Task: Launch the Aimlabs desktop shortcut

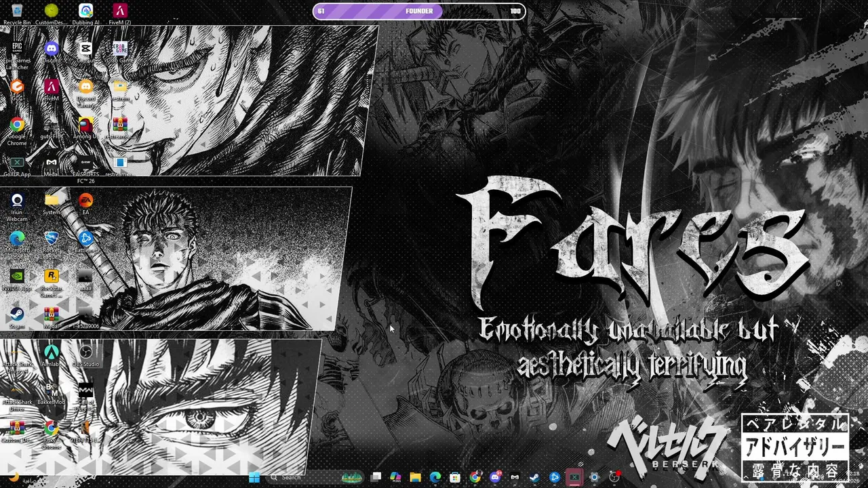Action: (x=52, y=355)
